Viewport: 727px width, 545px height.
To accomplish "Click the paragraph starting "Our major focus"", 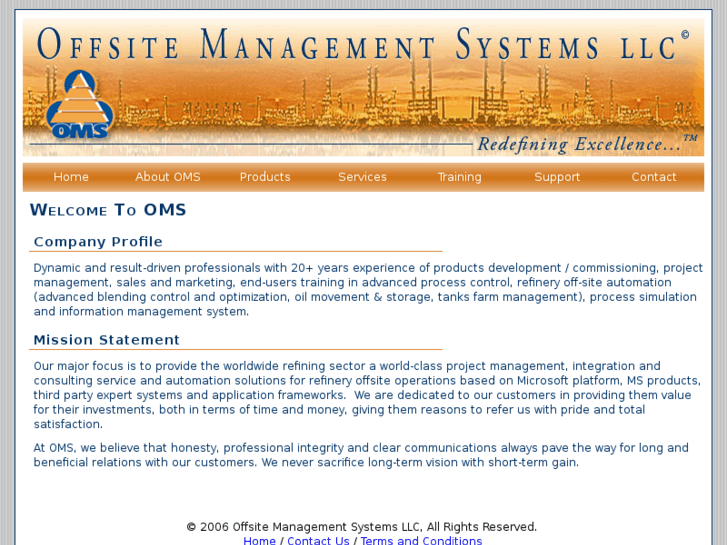I will 367,395.
